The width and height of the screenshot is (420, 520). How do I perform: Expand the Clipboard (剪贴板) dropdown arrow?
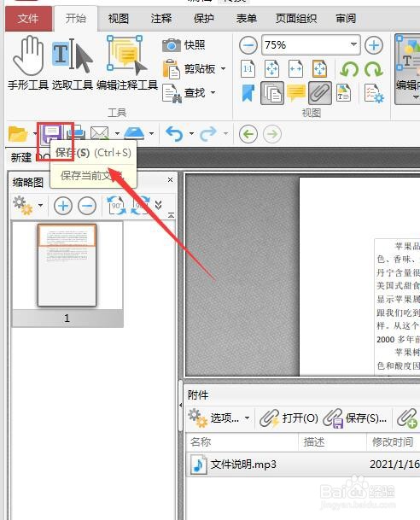[224, 68]
